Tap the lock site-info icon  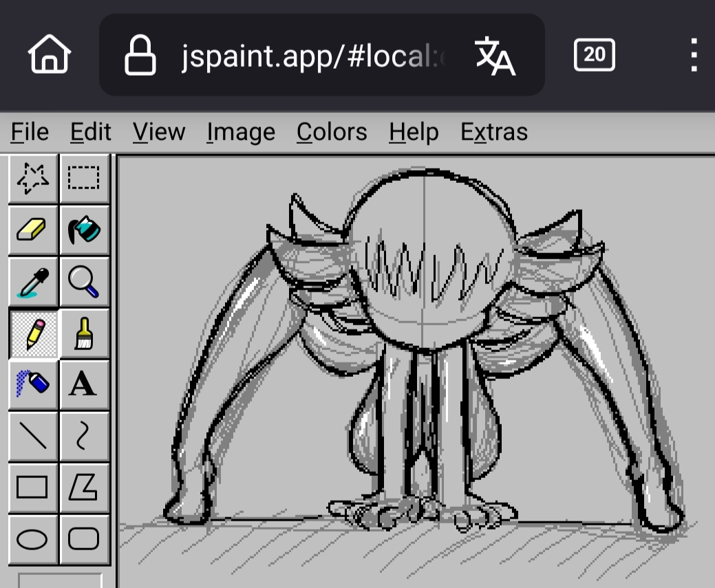[x=140, y=55]
